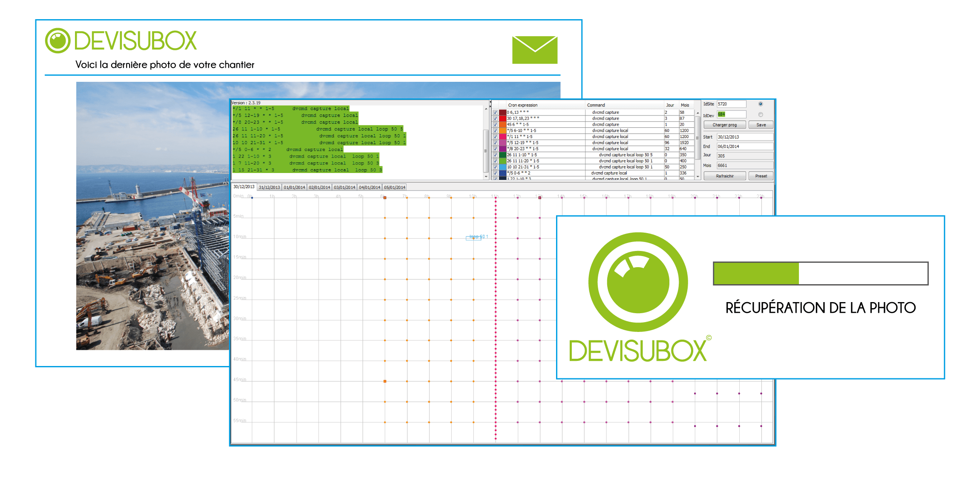Click the Jour value field showing 305
980x490 pixels.
point(745,156)
